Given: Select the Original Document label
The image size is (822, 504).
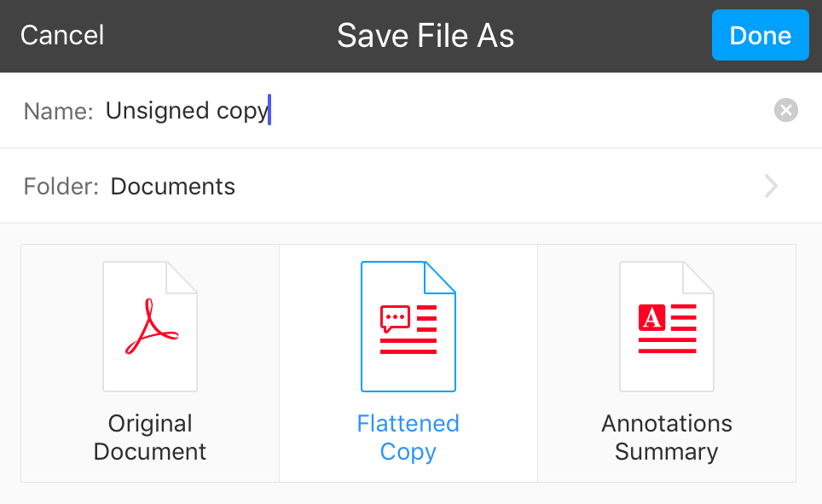Looking at the screenshot, I should coord(150,437).
